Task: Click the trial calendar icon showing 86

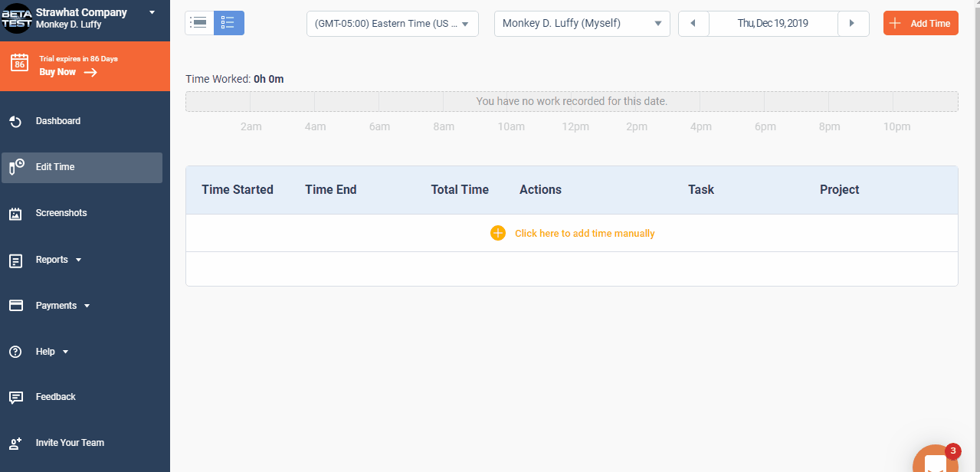Action: coord(20,63)
